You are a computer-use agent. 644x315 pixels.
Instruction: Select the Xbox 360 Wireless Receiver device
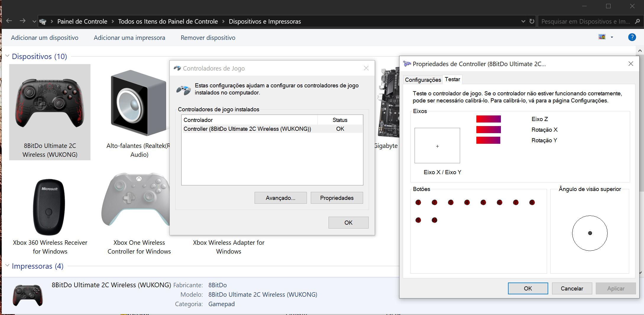pyautogui.click(x=49, y=207)
